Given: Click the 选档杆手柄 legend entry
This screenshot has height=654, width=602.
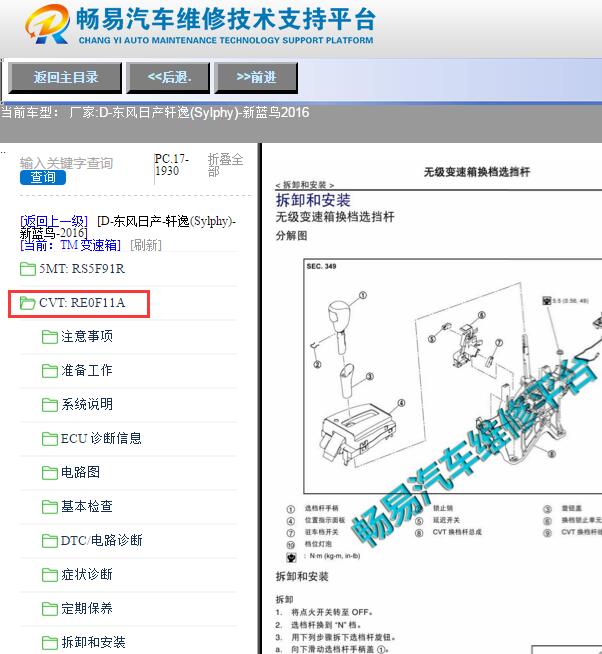Looking at the screenshot, I should (x=322, y=508).
